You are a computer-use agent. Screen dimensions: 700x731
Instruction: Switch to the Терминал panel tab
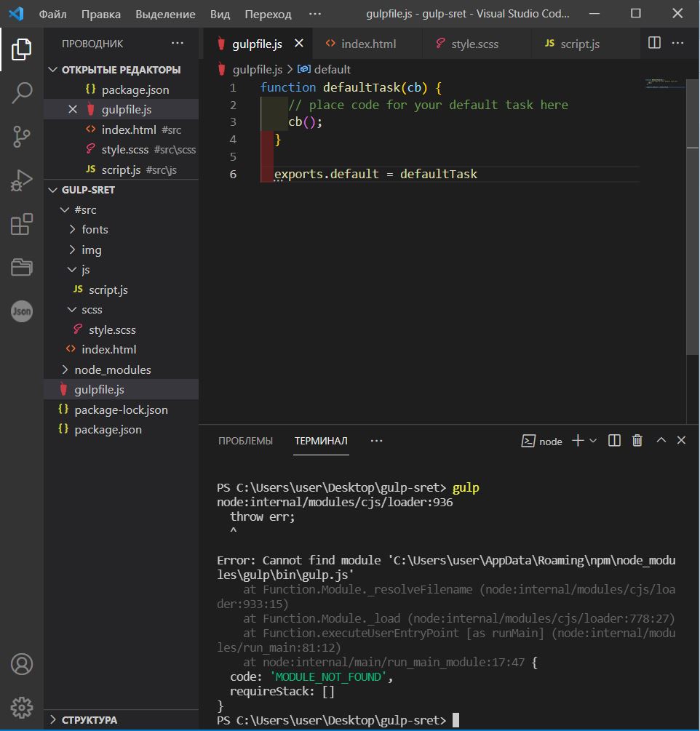point(321,441)
